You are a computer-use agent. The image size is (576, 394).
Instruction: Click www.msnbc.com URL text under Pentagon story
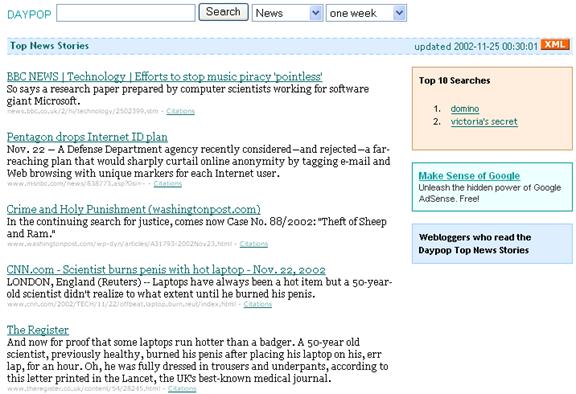[76, 183]
